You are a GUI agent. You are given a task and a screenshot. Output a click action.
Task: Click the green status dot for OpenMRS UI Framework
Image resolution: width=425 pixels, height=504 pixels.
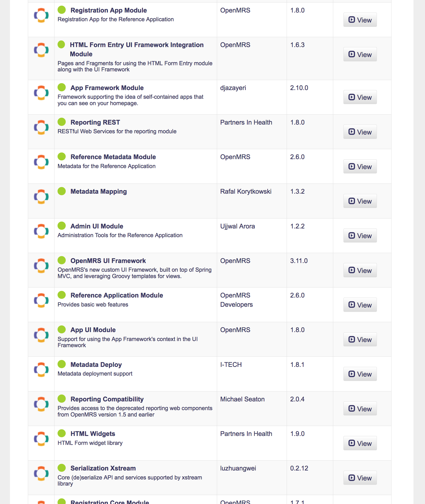(62, 260)
